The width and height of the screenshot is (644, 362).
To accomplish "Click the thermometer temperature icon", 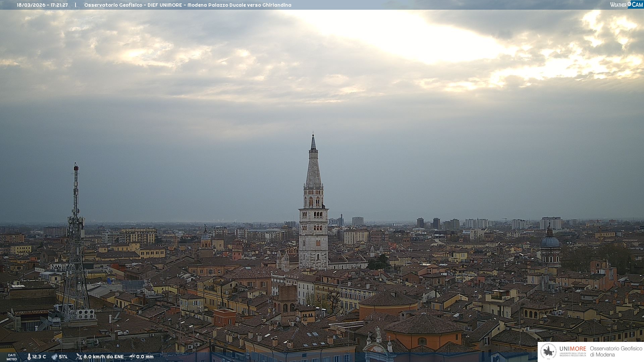I will point(29,357).
